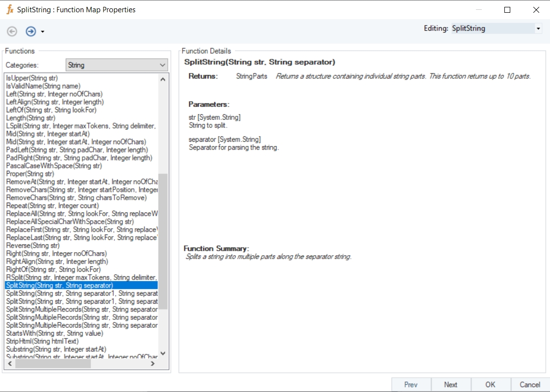Maximize the Function Map Properties window
Viewport: 550px width, 392px height.
click(507, 10)
